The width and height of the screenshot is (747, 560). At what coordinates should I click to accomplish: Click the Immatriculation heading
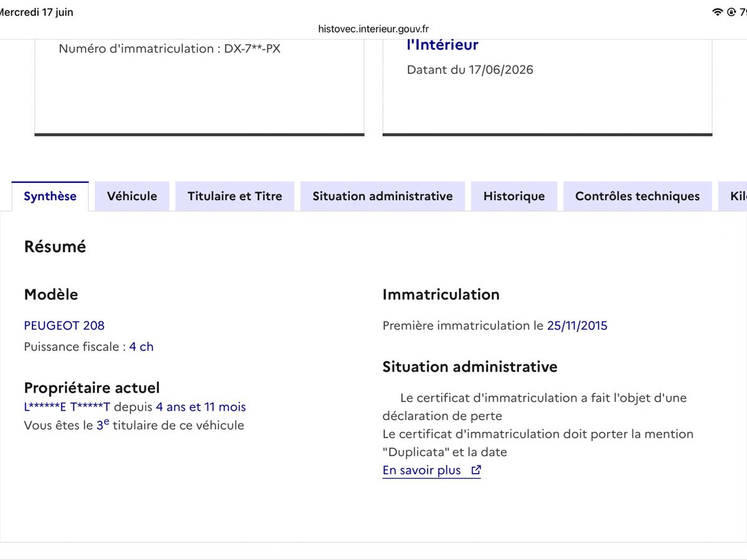pos(441,294)
